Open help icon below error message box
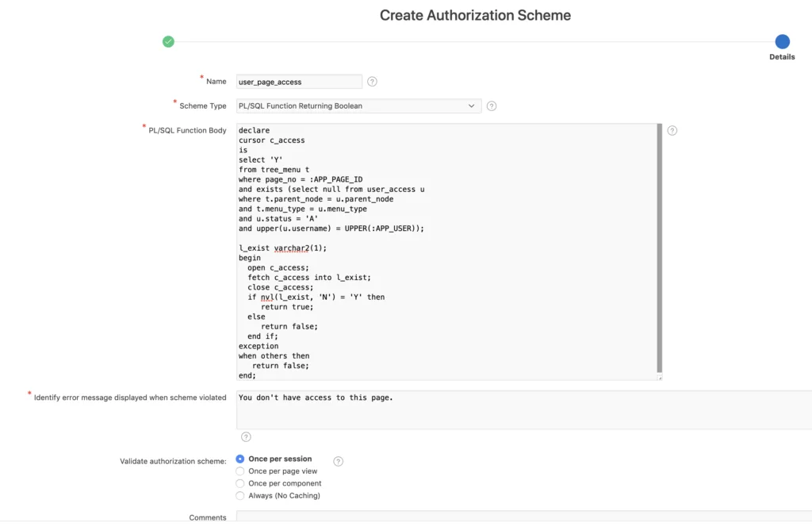 pos(246,436)
